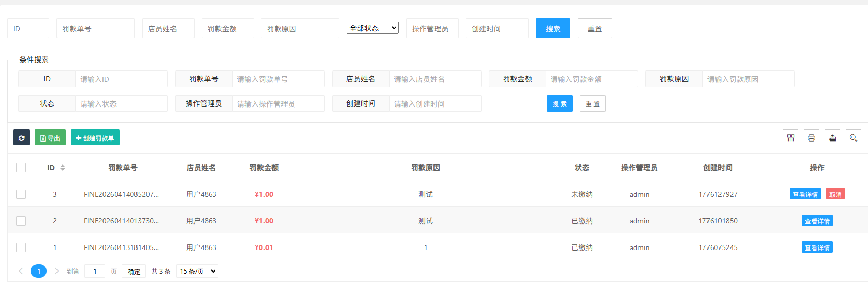The image size is (868, 283).
Task: Click the print table icon
Action: point(812,138)
